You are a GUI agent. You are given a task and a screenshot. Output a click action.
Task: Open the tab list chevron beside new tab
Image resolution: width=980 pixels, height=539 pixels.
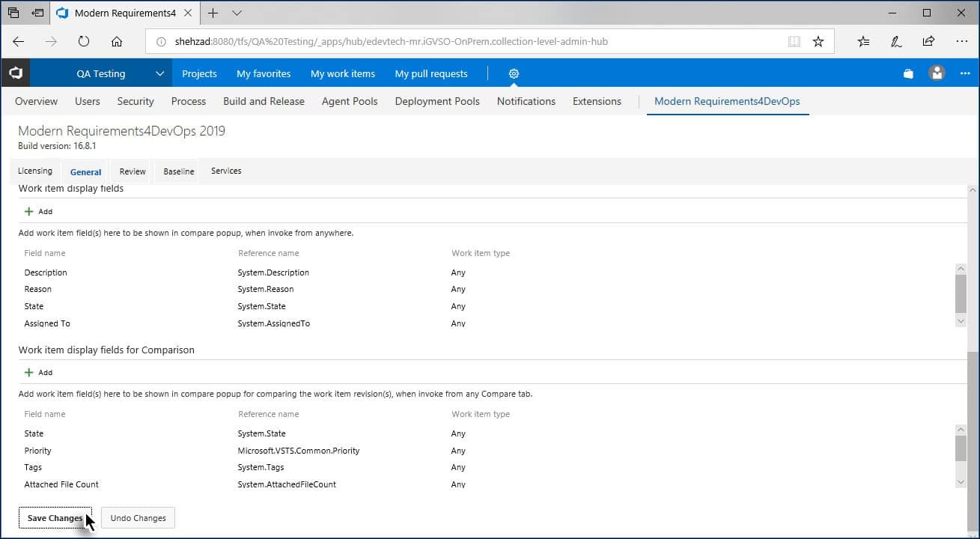237,13
